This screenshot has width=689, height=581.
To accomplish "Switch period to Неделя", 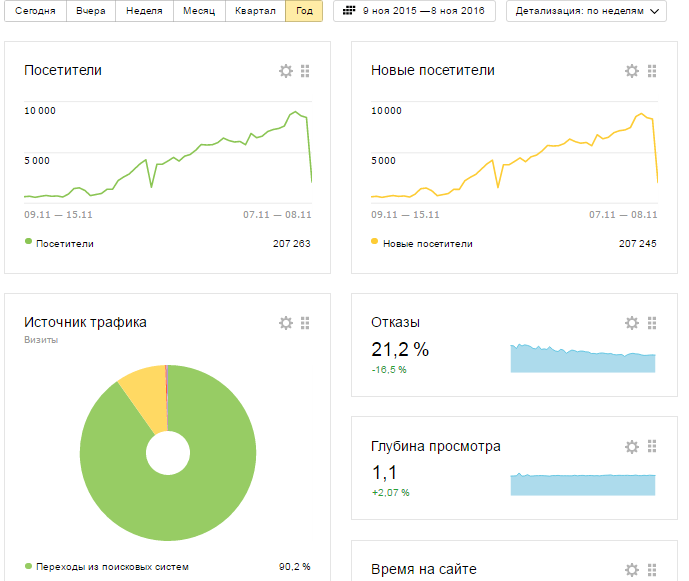I will [x=144, y=11].
